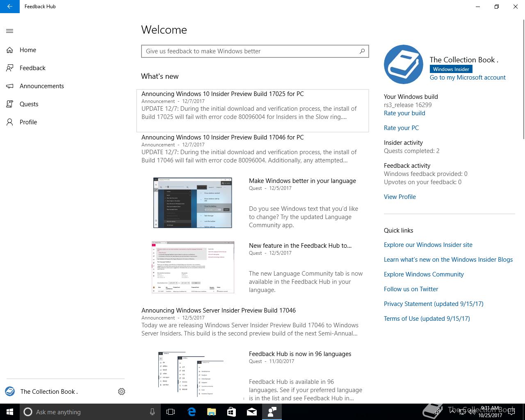The width and height of the screenshot is (525, 420).
Task: Open Make Windows better in your language thumbnail
Action: click(193, 203)
